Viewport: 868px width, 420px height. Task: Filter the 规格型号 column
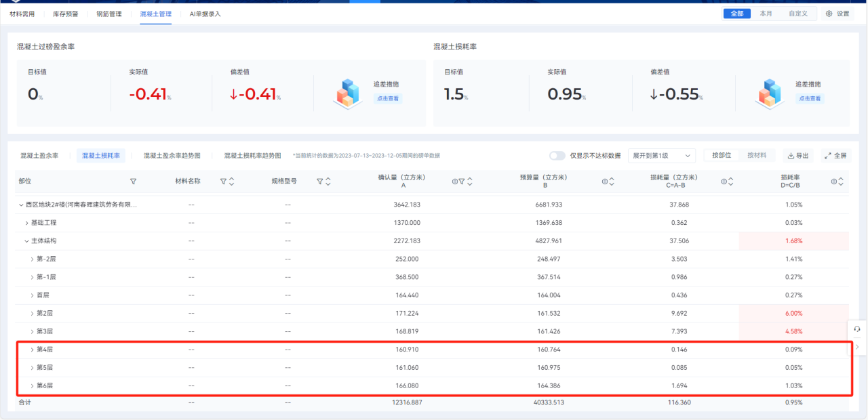click(320, 182)
